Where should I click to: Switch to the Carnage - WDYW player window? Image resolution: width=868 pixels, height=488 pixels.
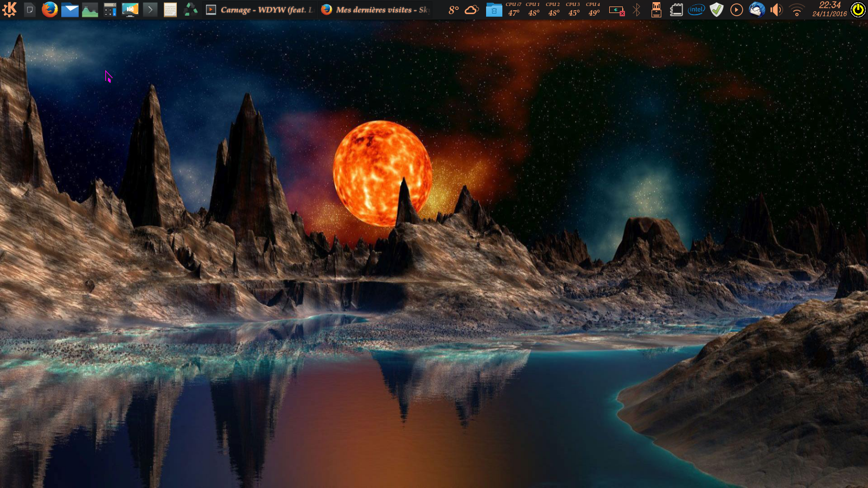(x=260, y=10)
